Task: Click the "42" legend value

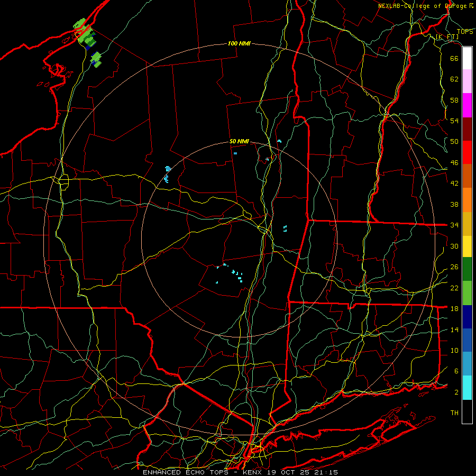Action: [x=454, y=184]
